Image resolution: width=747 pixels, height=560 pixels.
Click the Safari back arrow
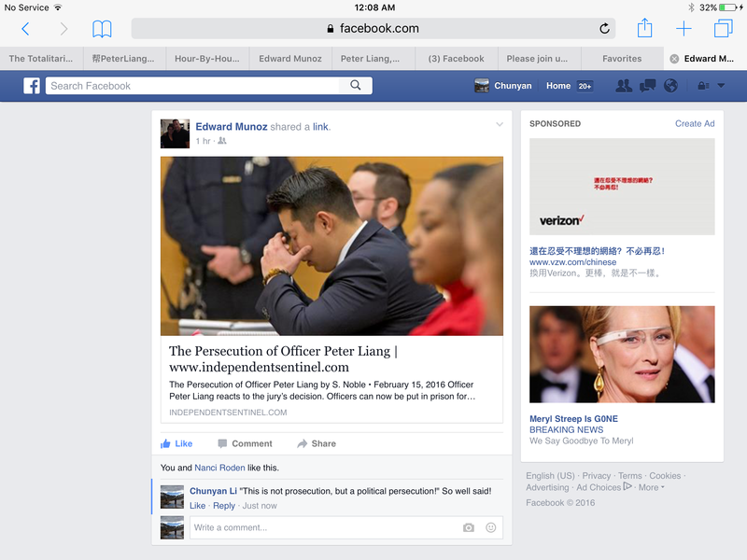[x=25, y=29]
